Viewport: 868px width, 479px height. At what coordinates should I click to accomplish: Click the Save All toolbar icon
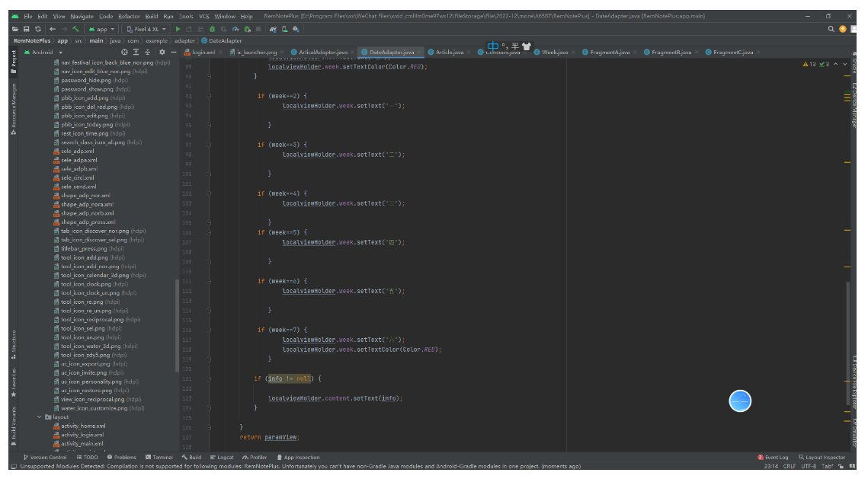click(26, 29)
